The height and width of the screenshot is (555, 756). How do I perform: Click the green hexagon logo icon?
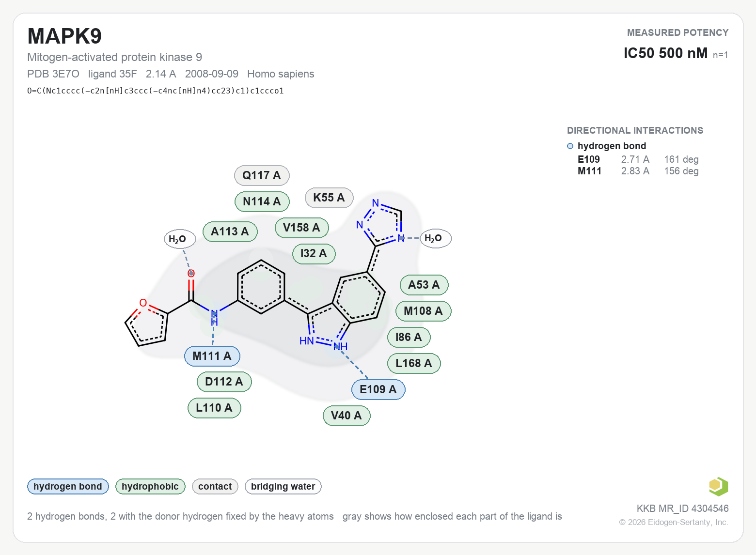pyautogui.click(x=718, y=487)
